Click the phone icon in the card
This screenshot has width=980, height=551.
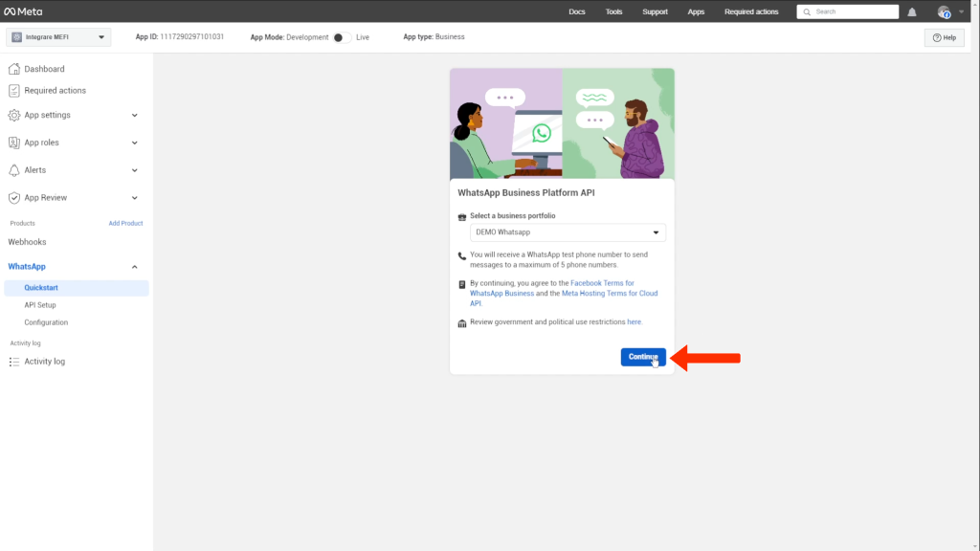462,255
